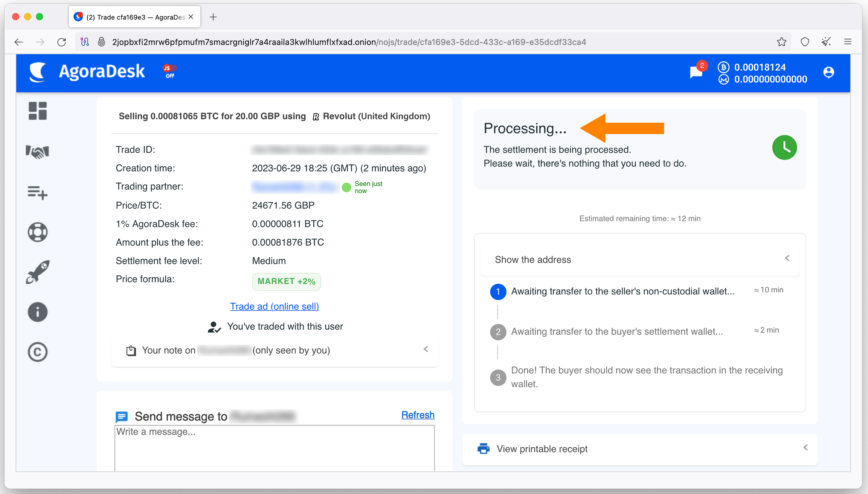Reload the page with the refresh button
The width and height of the screenshot is (868, 494).
pyautogui.click(x=62, y=42)
